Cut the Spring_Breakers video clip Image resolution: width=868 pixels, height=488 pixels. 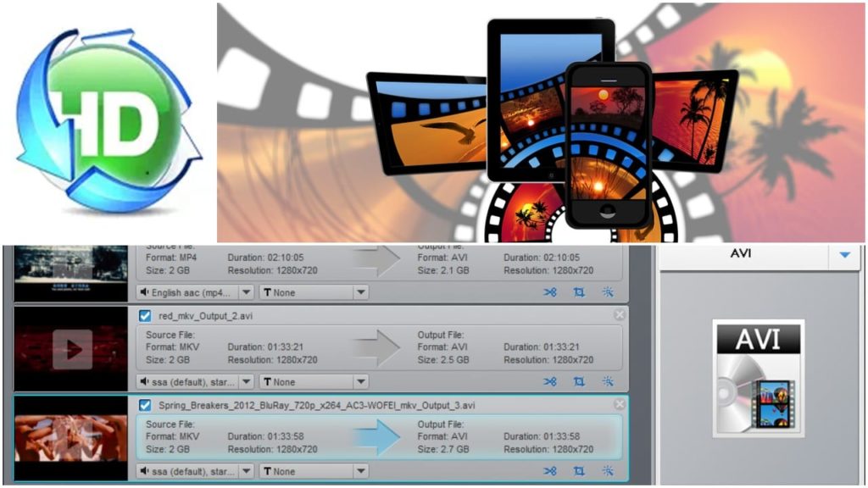549,471
